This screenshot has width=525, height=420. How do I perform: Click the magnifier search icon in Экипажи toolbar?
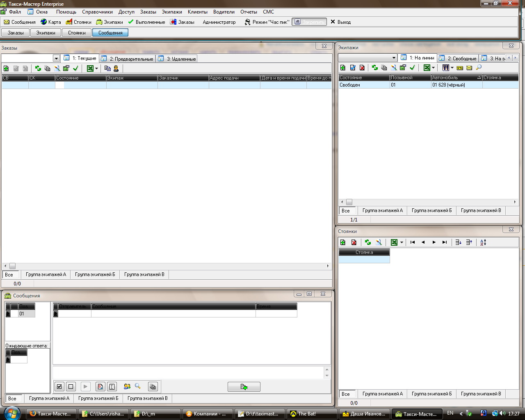pos(479,68)
